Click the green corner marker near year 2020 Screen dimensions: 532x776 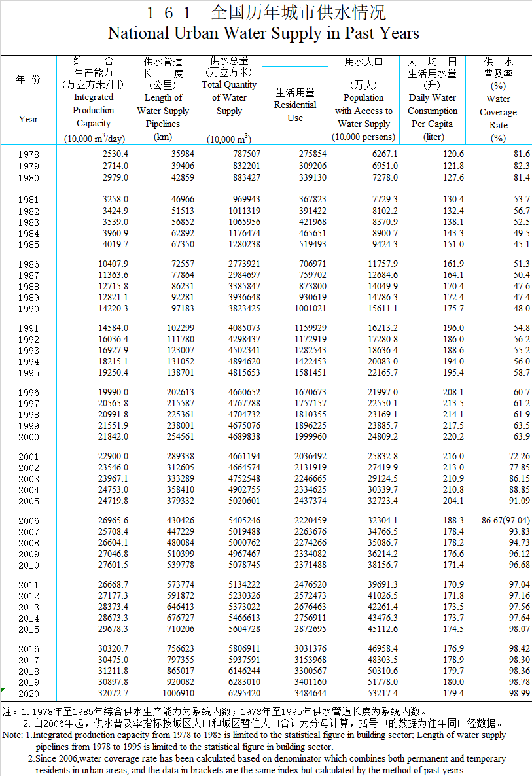click(3, 690)
